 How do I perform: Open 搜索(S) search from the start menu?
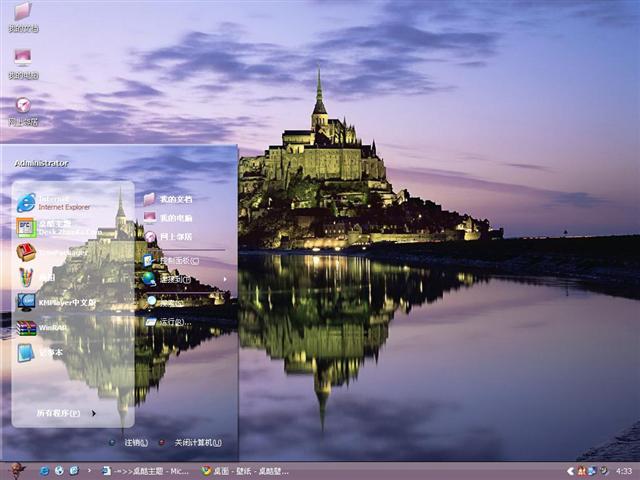tap(165, 302)
